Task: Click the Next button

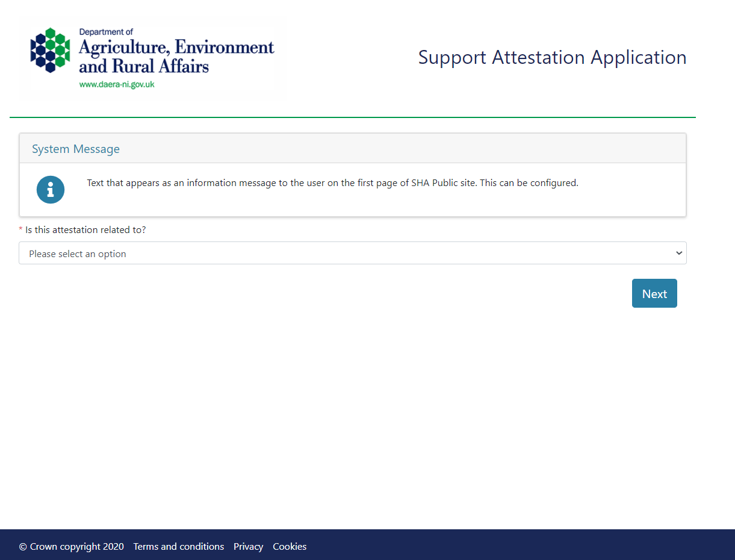Action: (654, 293)
